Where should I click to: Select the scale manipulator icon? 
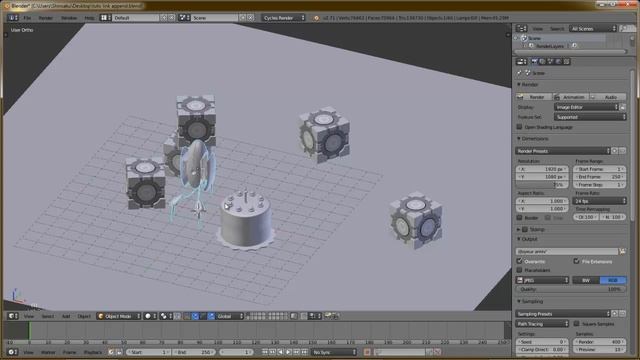(211, 316)
